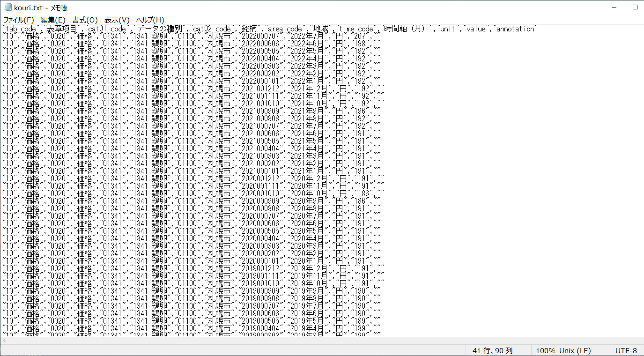Click the time code "2021000101"
The width and height of the screenshot is (644, 356).
[260, 171]
